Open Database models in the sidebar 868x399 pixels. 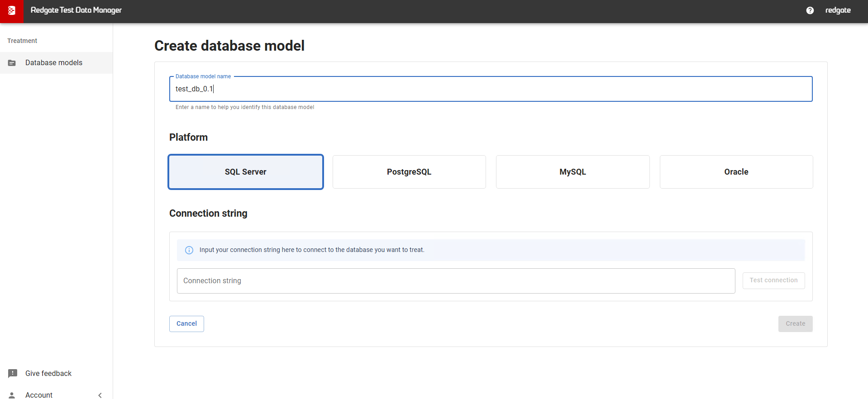point(54,63)
